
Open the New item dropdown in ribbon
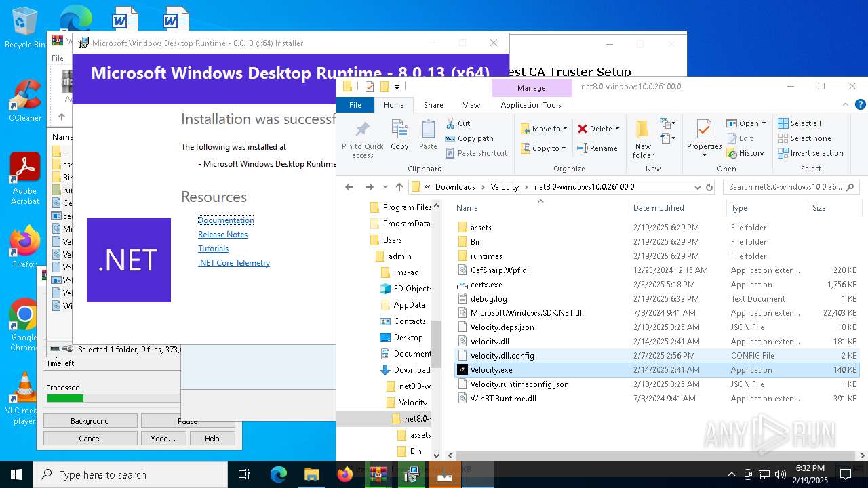[668, 123]
